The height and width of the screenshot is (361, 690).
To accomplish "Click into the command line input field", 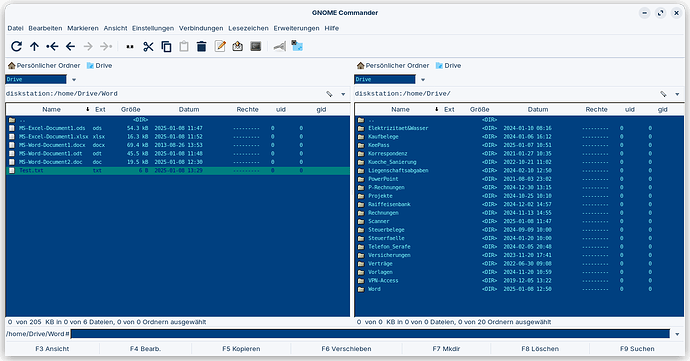I will point(370,334).
